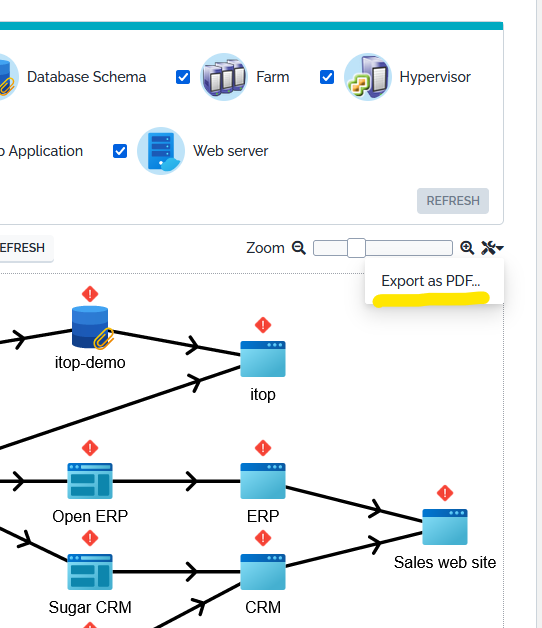Select the CRM application node
The width and height of the screenshot is (542, 628).
[x=263, y=572]
